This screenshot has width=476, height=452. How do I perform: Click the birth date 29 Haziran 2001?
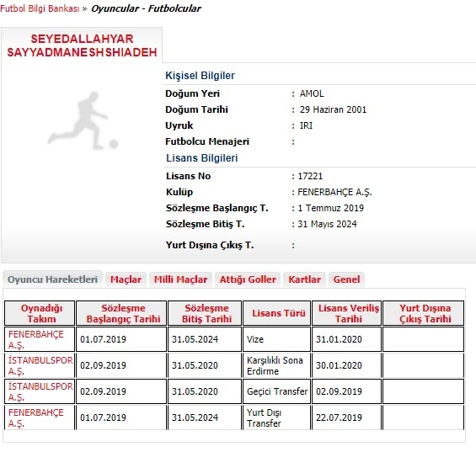tap(333, 109)
